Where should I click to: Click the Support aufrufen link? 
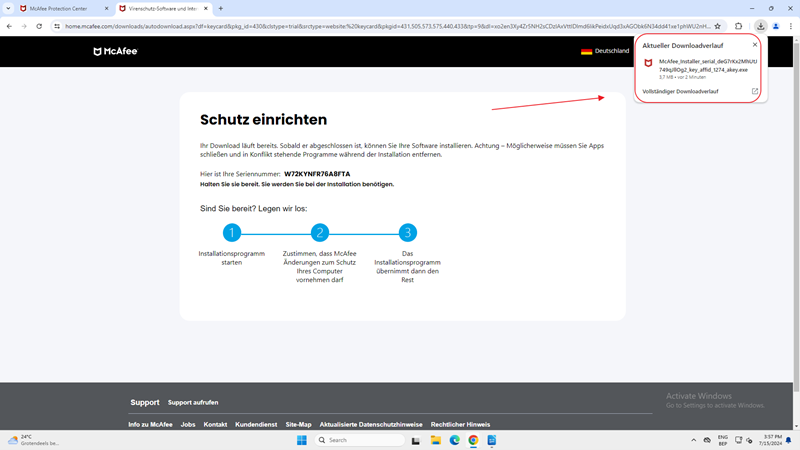[193, 403]
